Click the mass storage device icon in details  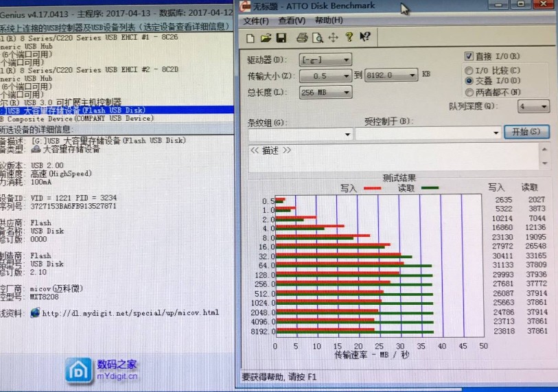coord(36,149)
